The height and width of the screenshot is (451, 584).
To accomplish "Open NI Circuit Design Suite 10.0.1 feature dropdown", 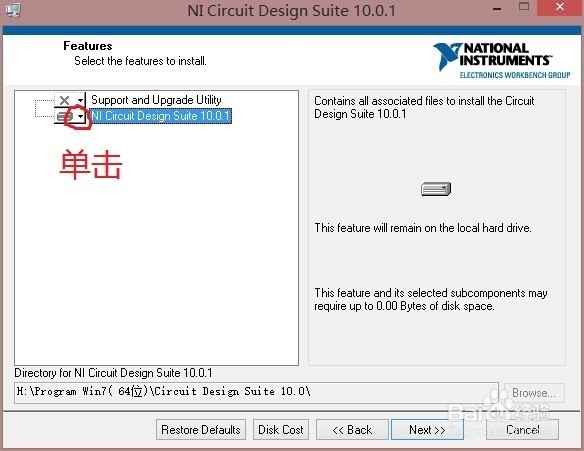I will click(70, 117).
